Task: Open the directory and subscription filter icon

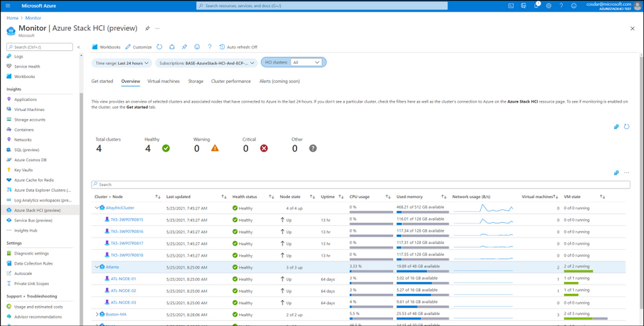Action: pos(523,6)
